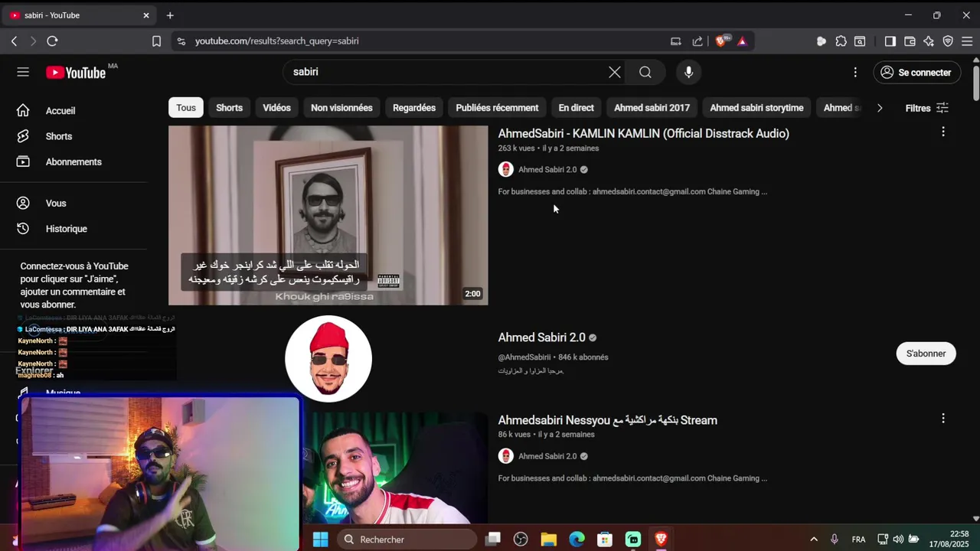Start voice search with the microphone
The image size is (980, 551).
pyautogui.click(x=689, y=72)
